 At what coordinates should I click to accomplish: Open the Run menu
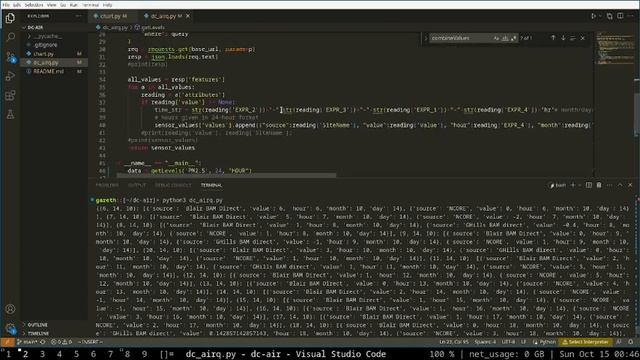tap(73, 5)
